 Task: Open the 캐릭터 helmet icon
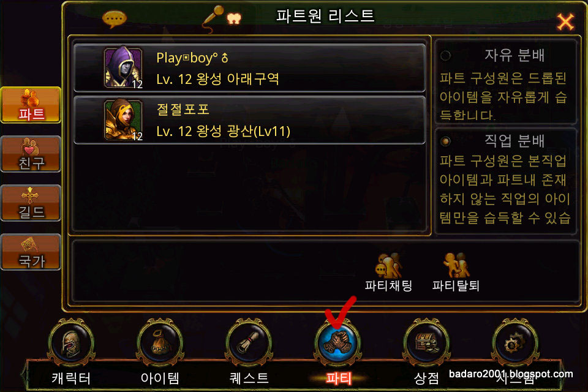click(x=70, y=342)
